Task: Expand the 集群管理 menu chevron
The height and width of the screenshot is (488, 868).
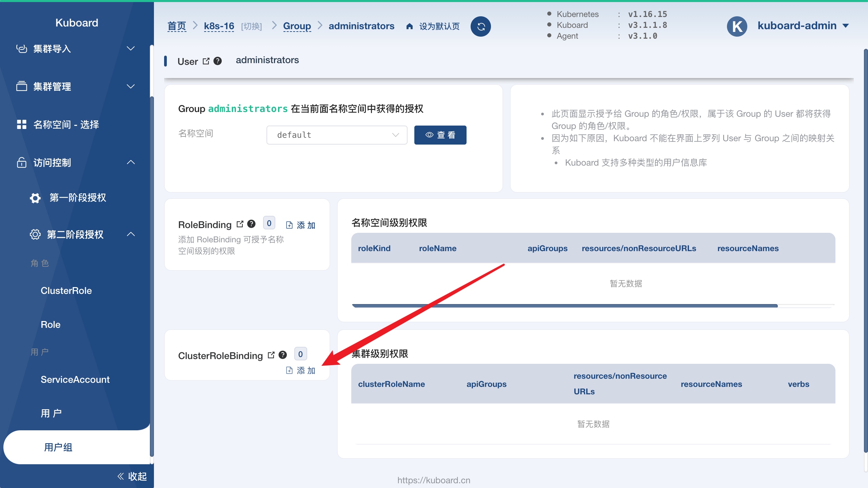Action: (x=131, y=86)
